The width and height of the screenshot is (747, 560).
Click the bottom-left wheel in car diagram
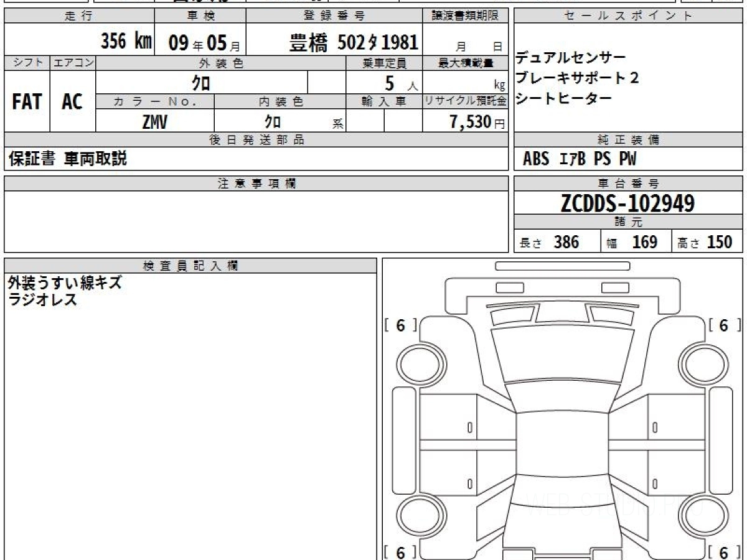[x=415, y=516]
